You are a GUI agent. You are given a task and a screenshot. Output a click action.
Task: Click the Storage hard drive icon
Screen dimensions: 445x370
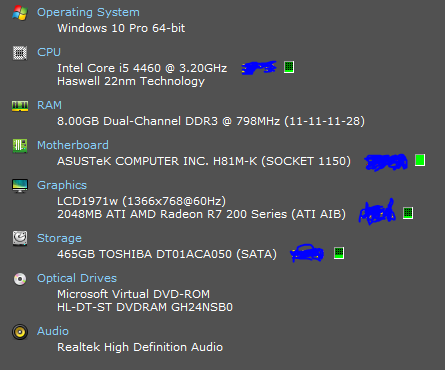[20, 238]
